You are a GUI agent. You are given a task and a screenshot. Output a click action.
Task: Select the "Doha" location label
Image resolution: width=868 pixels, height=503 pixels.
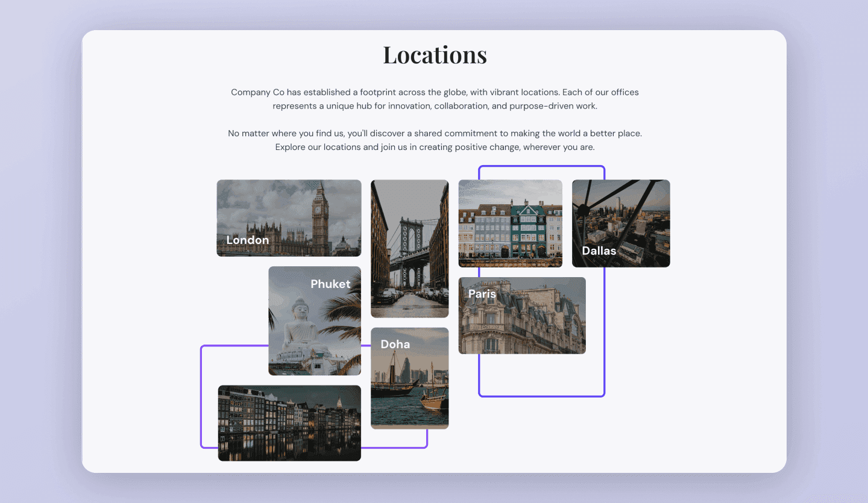[x=395, y=345]
